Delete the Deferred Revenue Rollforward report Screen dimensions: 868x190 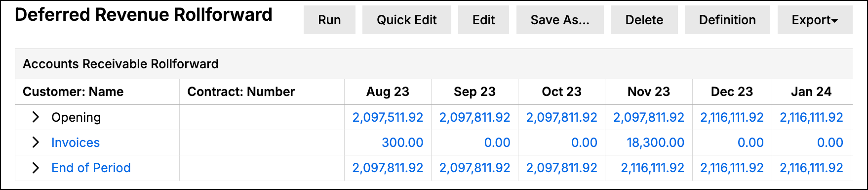coord(644,20)
